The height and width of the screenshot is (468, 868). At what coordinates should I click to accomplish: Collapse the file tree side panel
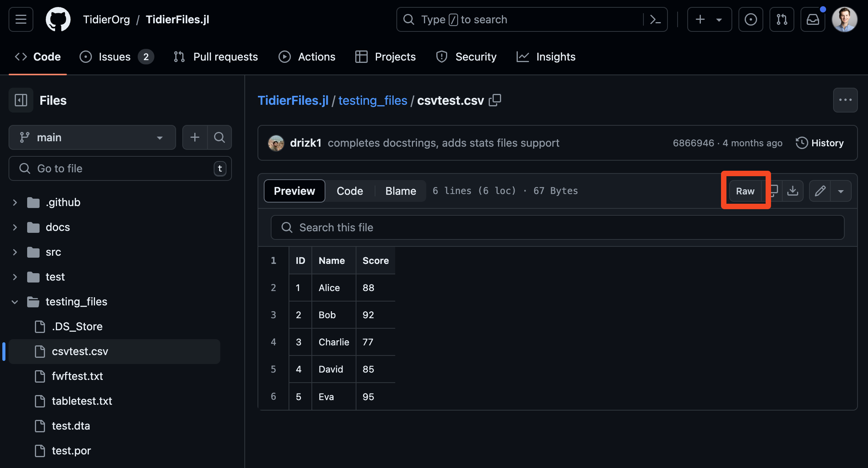click(21, 101)
